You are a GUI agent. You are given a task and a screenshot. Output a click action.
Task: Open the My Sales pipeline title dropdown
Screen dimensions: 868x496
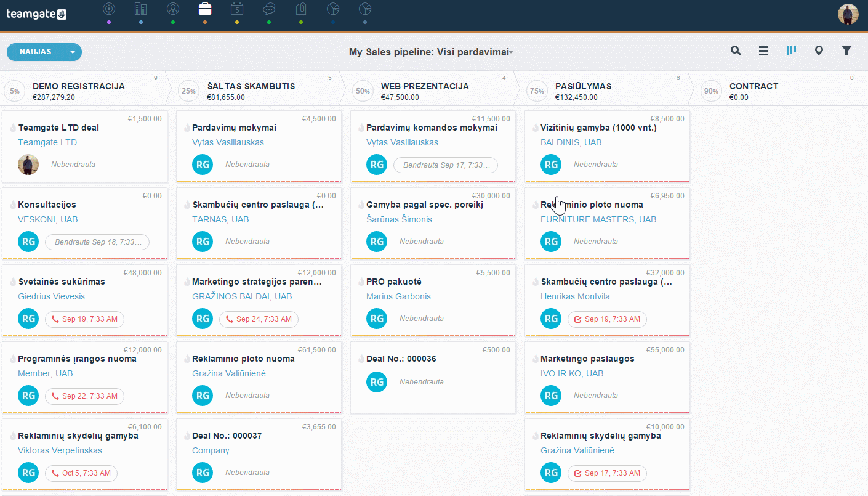click(432, 52)
